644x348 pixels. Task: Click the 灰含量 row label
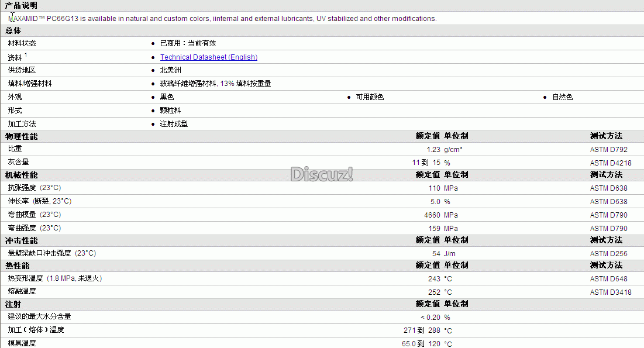[x=19, y=162]
